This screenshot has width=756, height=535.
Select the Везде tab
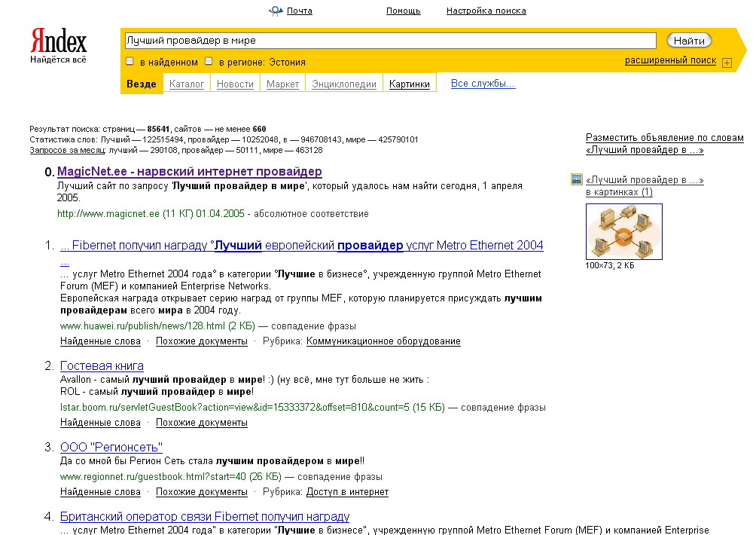point(142,84)
